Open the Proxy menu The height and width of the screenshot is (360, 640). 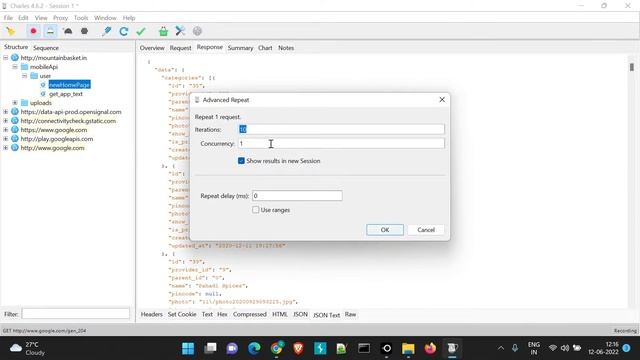coord(60,18)
